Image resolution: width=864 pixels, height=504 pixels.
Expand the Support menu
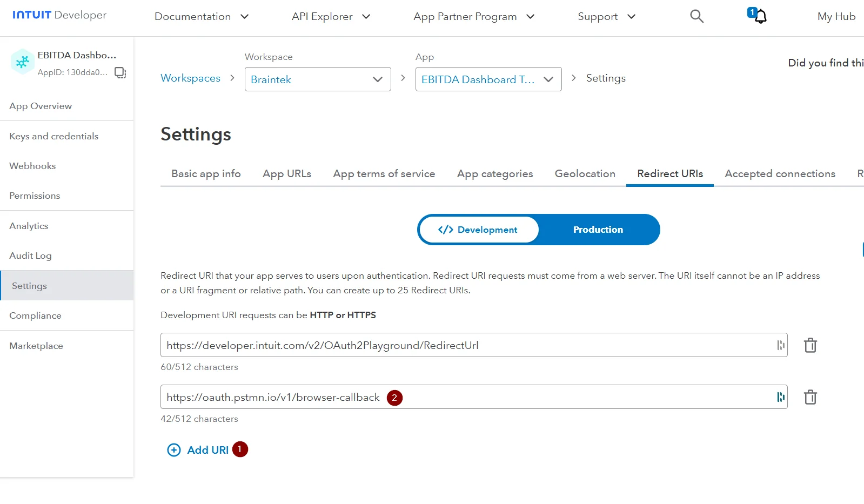(606, 17)
